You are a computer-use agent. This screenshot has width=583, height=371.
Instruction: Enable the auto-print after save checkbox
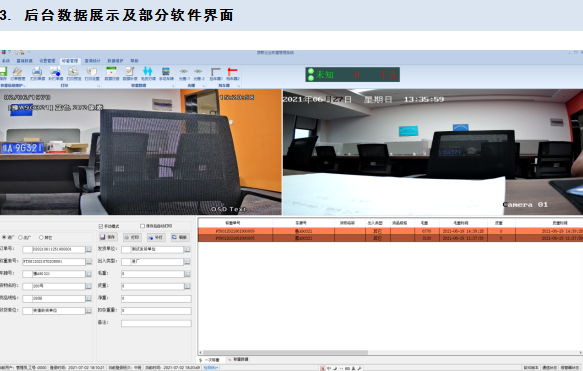coord(142,226)
